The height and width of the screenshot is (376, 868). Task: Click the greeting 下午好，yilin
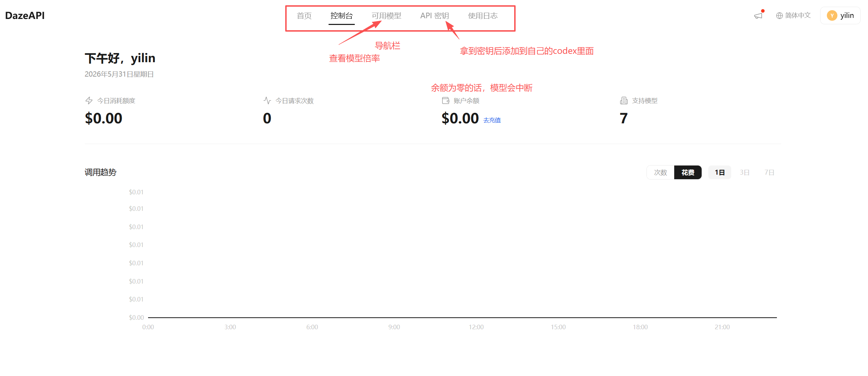click(120, 58)
